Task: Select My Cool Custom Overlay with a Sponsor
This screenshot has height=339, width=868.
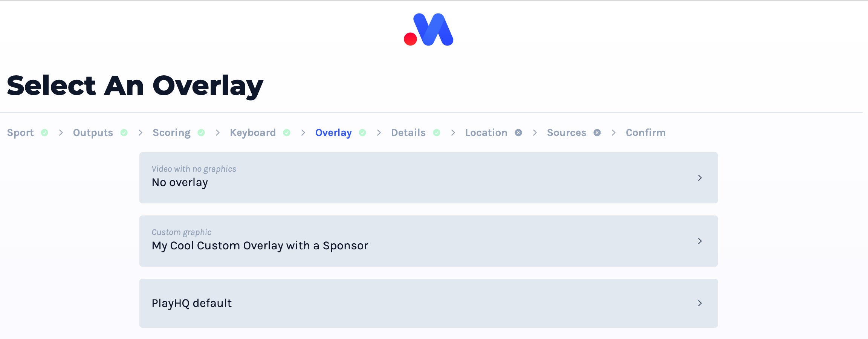Action: point(429,241)
